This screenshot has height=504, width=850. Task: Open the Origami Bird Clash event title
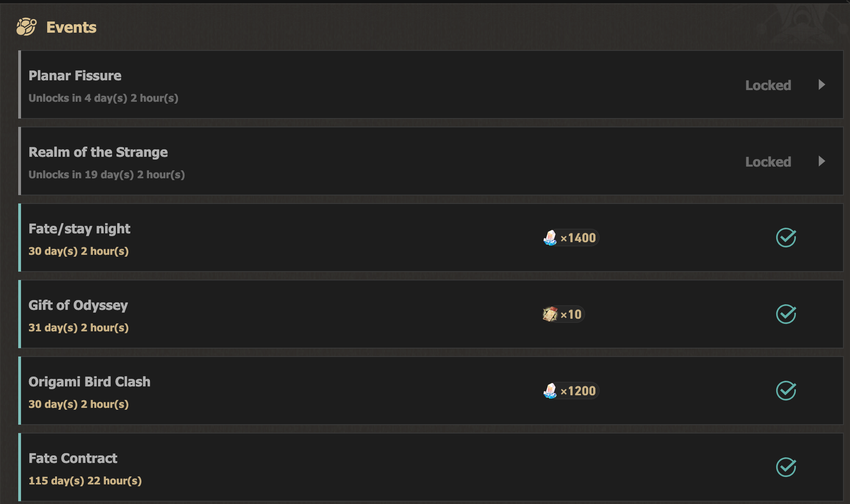click(x=89, y=382)
